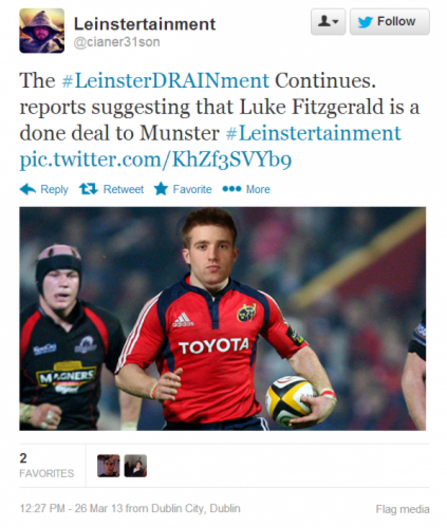The image size is (447, 528).
Task: Open the #LeinsterDRAINment hashtag
Action: (166, 81)
